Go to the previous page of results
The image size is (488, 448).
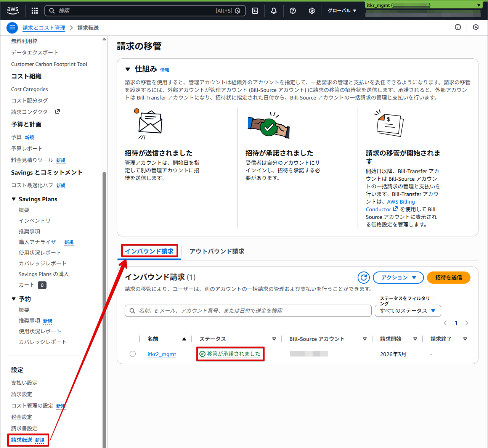(445, 323)
